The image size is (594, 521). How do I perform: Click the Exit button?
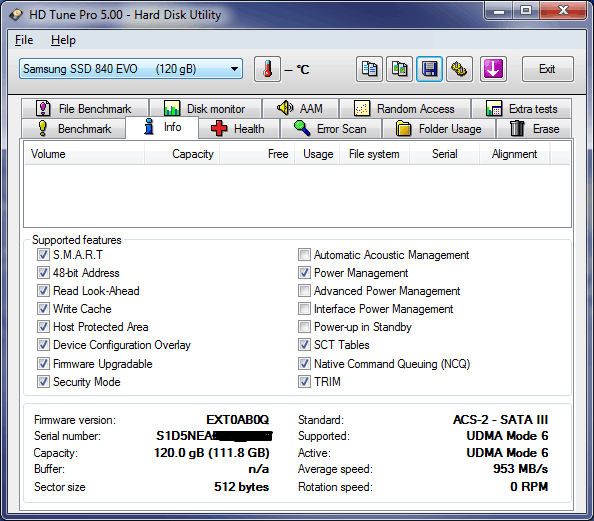547,69
